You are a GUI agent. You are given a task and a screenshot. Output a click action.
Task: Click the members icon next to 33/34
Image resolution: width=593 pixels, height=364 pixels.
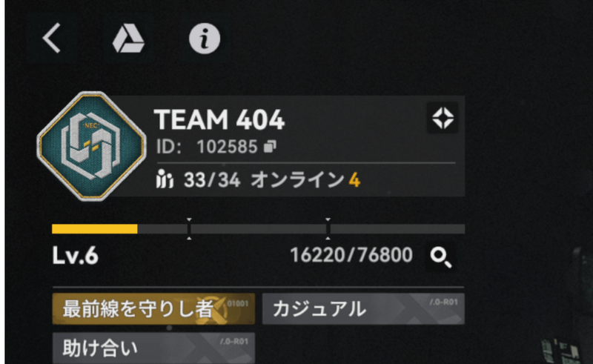165,179
